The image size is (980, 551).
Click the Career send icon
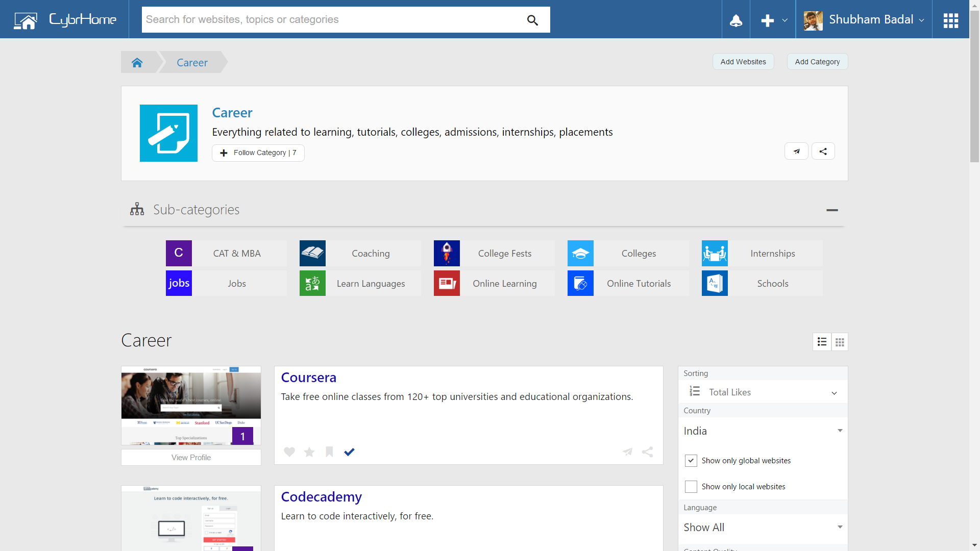click(796, 151)
